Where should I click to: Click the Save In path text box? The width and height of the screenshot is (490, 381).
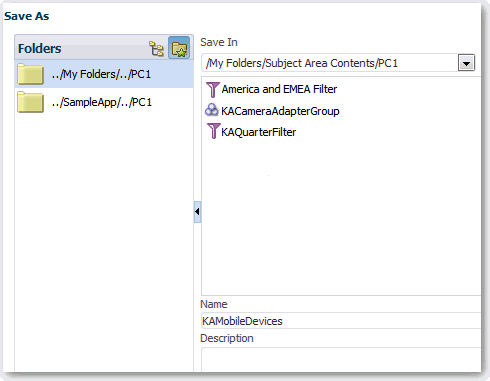click(x=330, y=63)
